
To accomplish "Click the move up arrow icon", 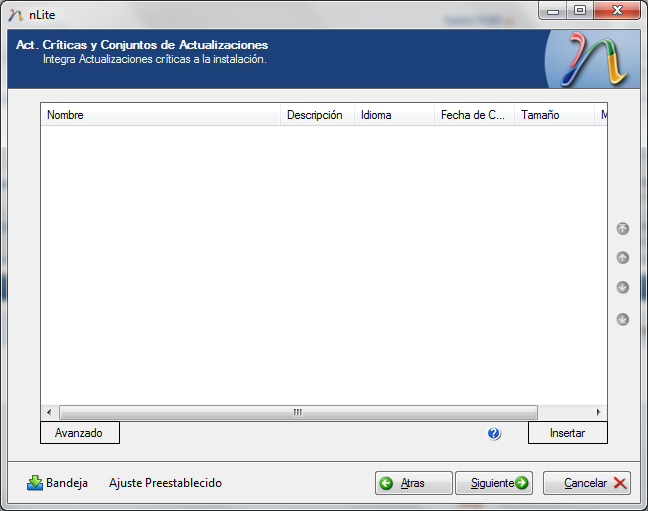I will (x=622, y=258).
